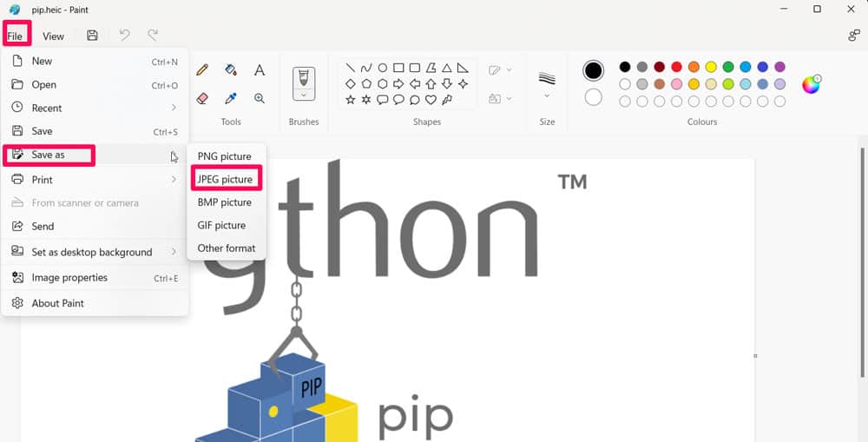Select the Magnifier tool

[259, 99]
